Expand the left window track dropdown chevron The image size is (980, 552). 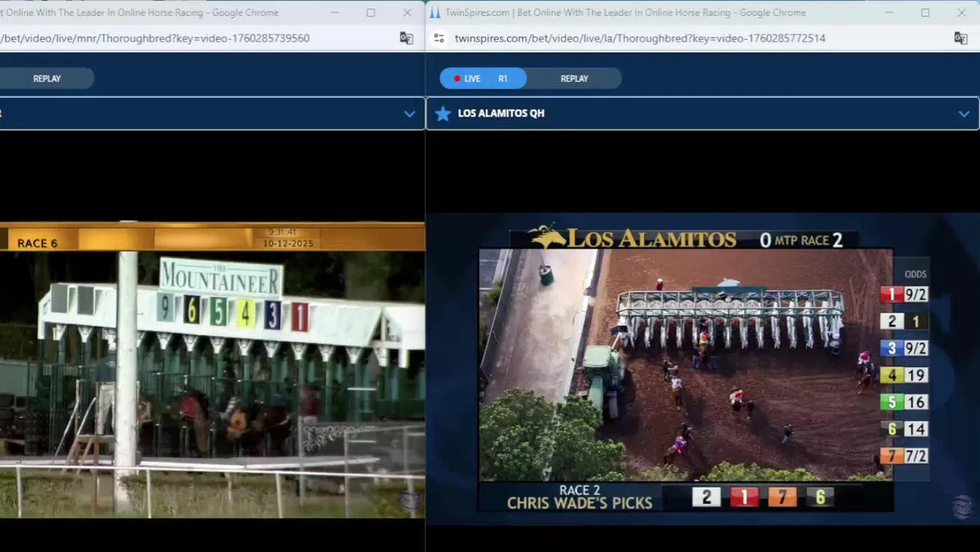tap(409, 113)
